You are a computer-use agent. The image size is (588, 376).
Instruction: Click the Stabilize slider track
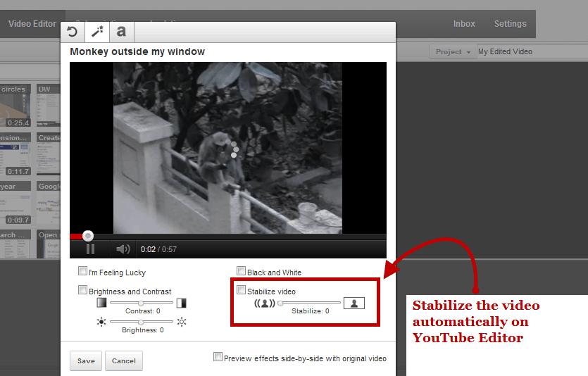310,303
